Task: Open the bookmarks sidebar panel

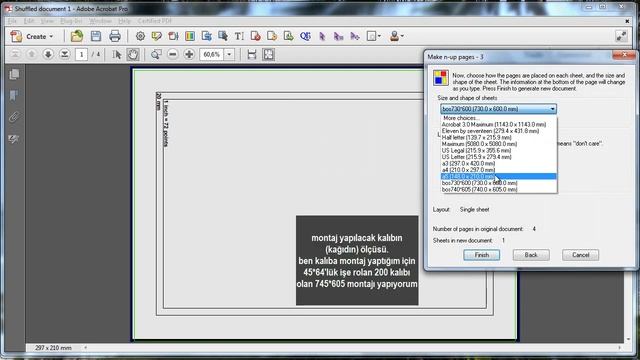Action: click(14, 96)
